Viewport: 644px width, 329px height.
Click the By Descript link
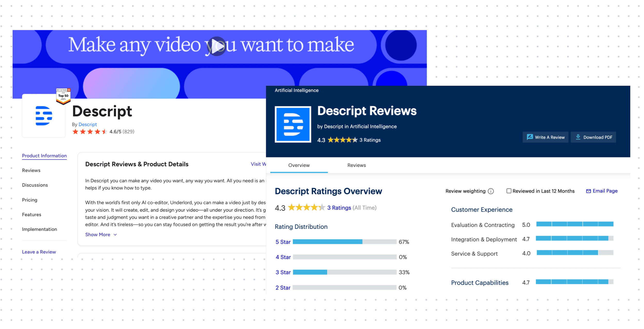click(x=88, y=124)
